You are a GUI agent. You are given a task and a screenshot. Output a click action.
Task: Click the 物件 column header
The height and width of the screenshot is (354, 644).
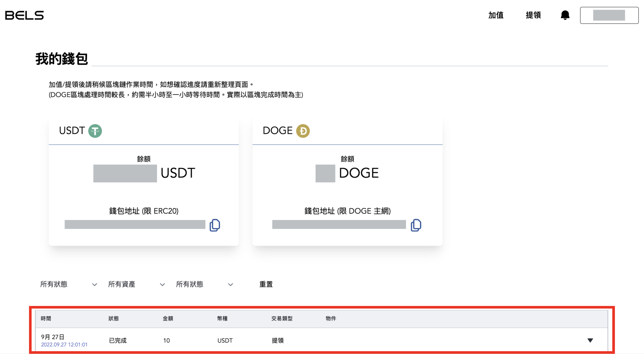coord(331,318)
